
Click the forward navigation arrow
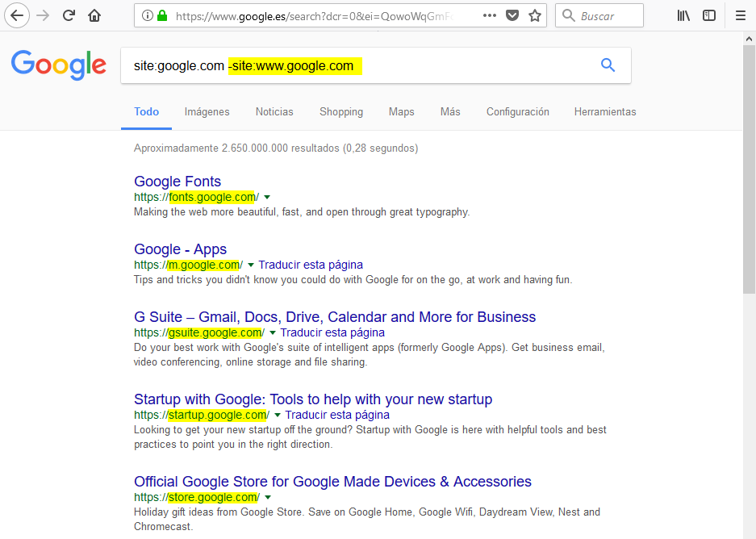(x=43, y=15)
